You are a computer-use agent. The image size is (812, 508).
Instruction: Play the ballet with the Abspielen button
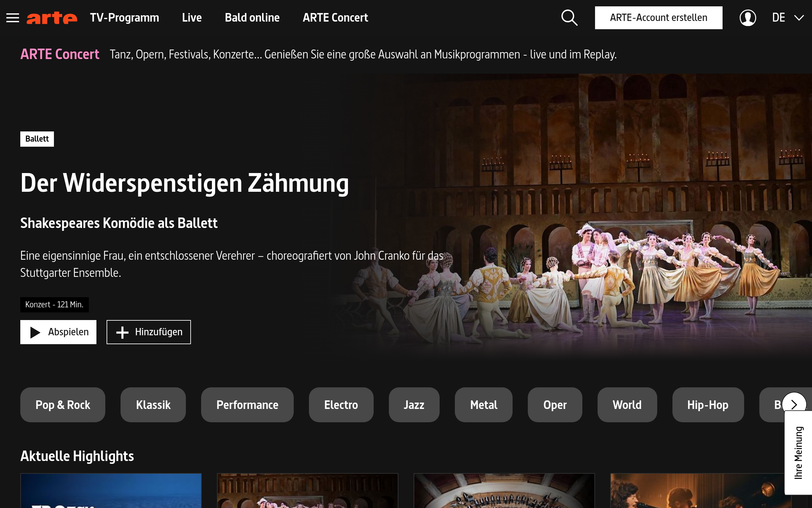[58, 332]
